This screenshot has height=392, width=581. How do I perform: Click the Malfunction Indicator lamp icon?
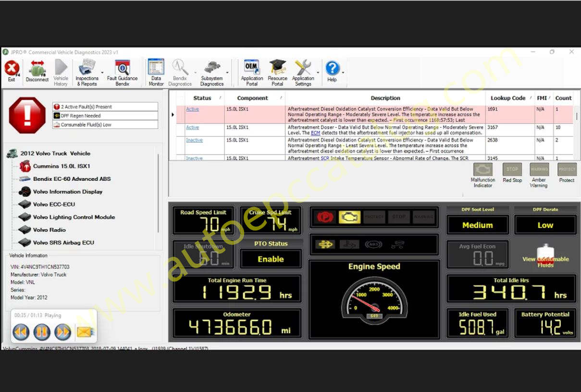(x=483, y=170)
